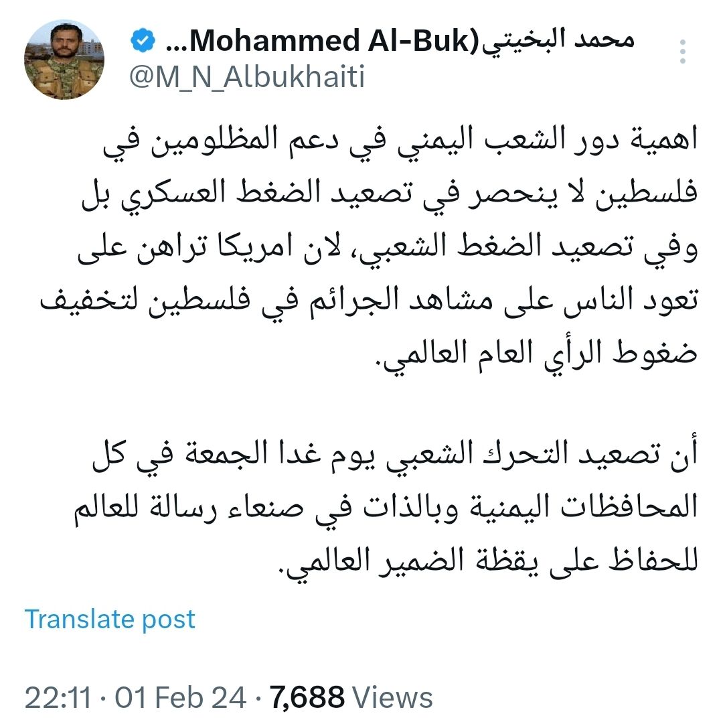
Task: Click the 01 Feb 24 post date
Action: coord(181,699)
